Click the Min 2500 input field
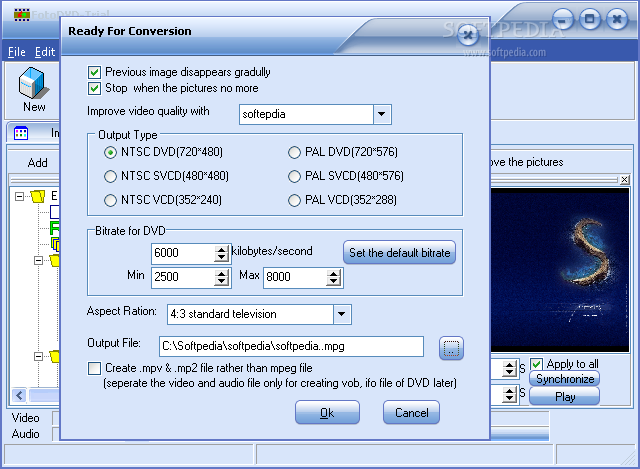Image resolution: width=640 pixels, height=469 pixels. [183, 278]
